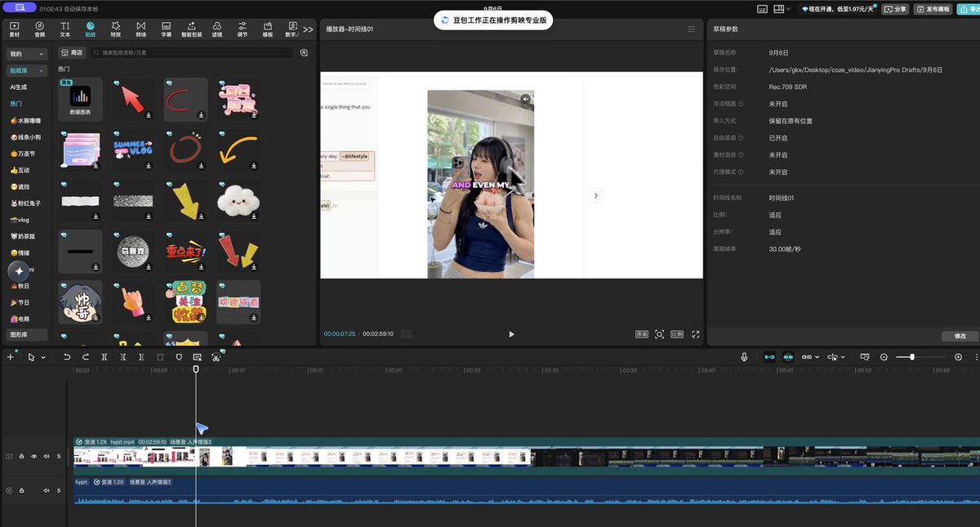Screen dimensions: 980x527
Task: Focus the sticker search field
Action: pyautogui.click(x=192, y=52)
